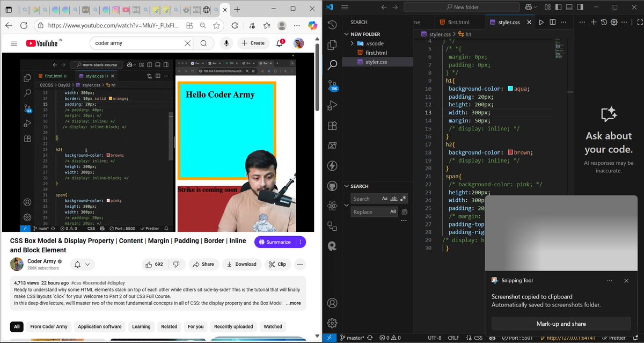Open the Manage gear in VS Code activity bar
Screen dimensions: 644x343
pyautogui.click(x=332, y=323)
